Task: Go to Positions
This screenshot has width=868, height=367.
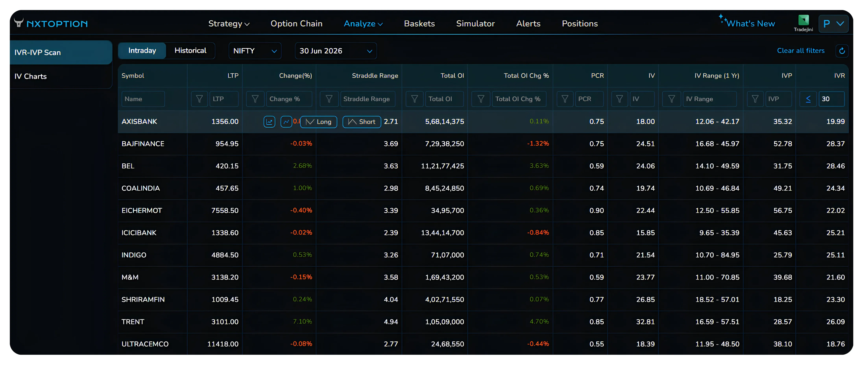Action: point(580,24)
